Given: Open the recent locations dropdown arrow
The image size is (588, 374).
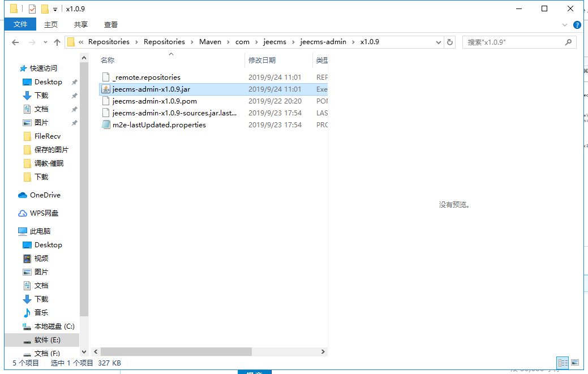Looking at the screenshot, I should pos(45,42).
